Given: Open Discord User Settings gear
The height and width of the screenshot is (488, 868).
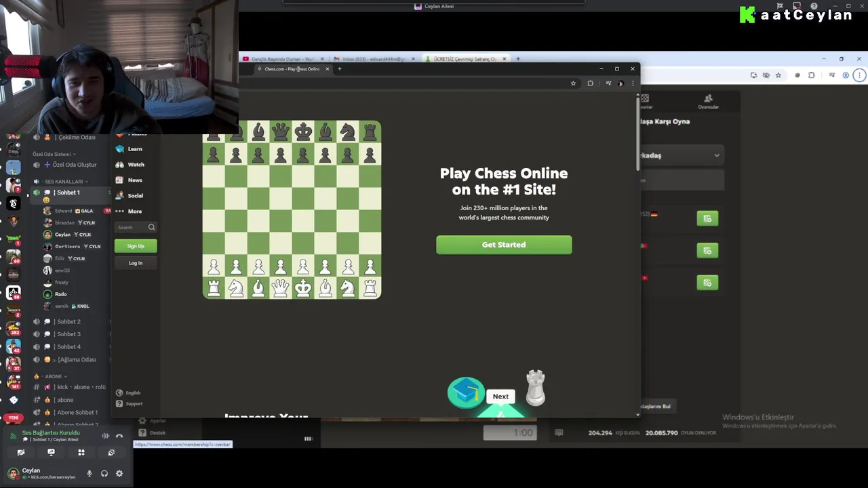Looking at the screenshot, I should tap(119, 474).
